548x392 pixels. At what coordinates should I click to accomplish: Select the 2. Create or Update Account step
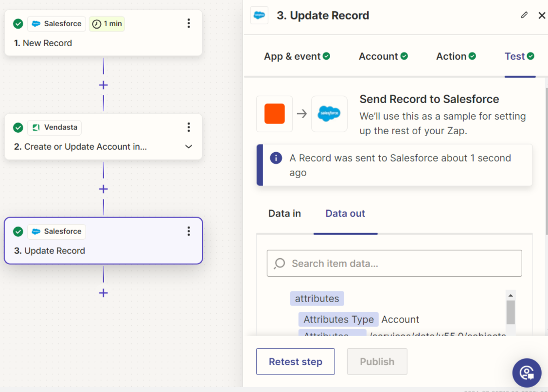pos(104,137)
